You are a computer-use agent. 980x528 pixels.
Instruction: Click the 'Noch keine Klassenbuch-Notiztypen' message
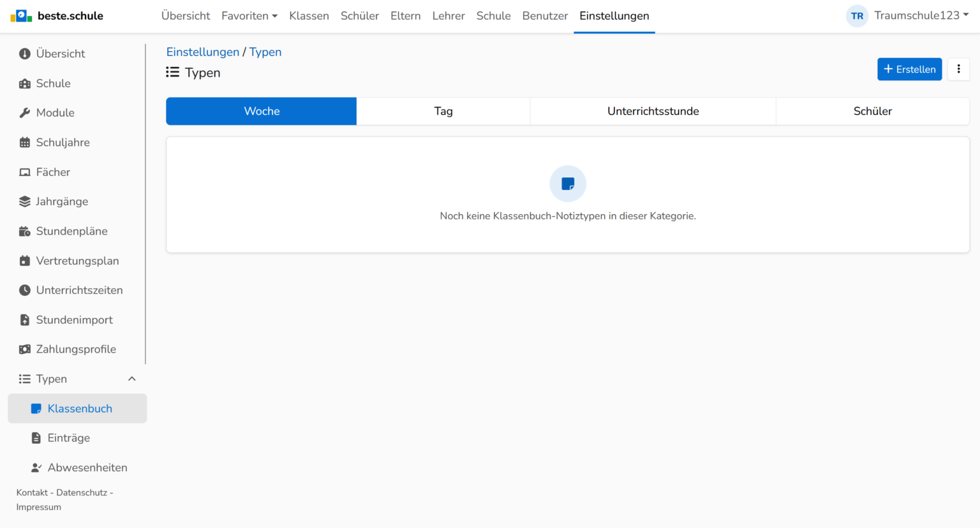coord(568,216)
